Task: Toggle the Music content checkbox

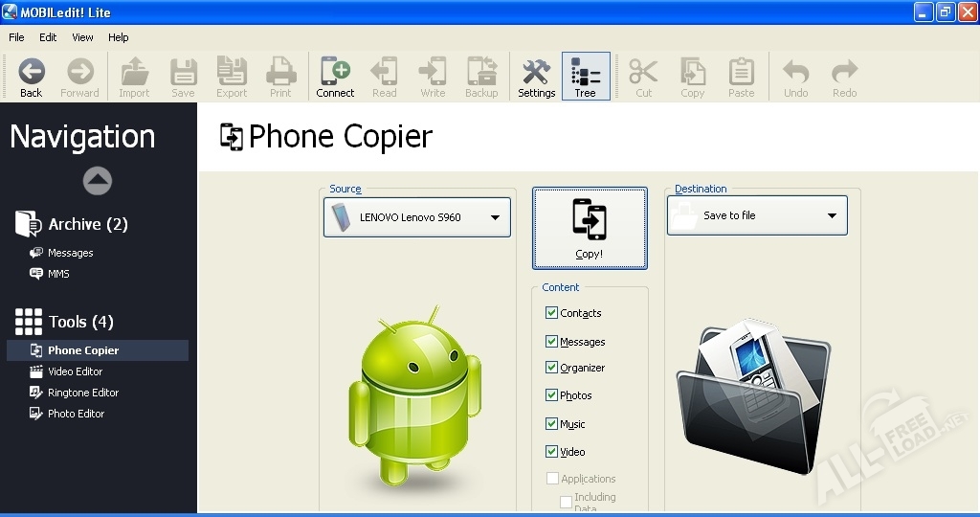Action: click(x=552, y=423)
